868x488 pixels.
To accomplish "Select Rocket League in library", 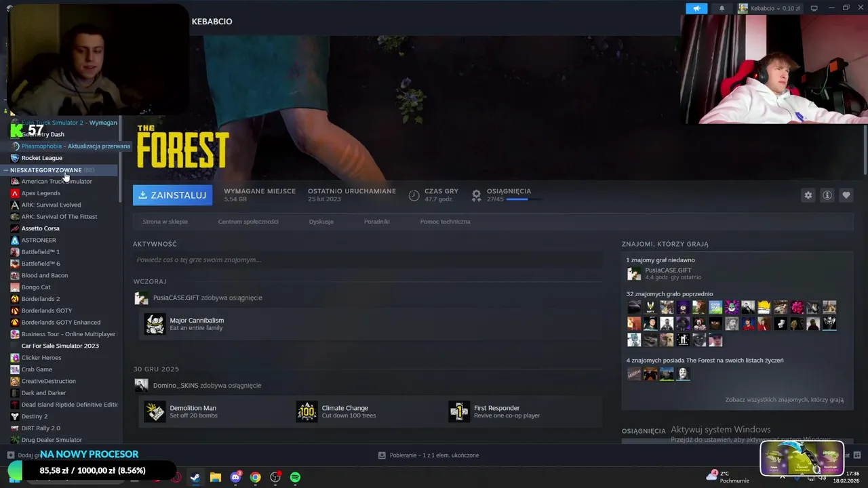I will point(41,158).
